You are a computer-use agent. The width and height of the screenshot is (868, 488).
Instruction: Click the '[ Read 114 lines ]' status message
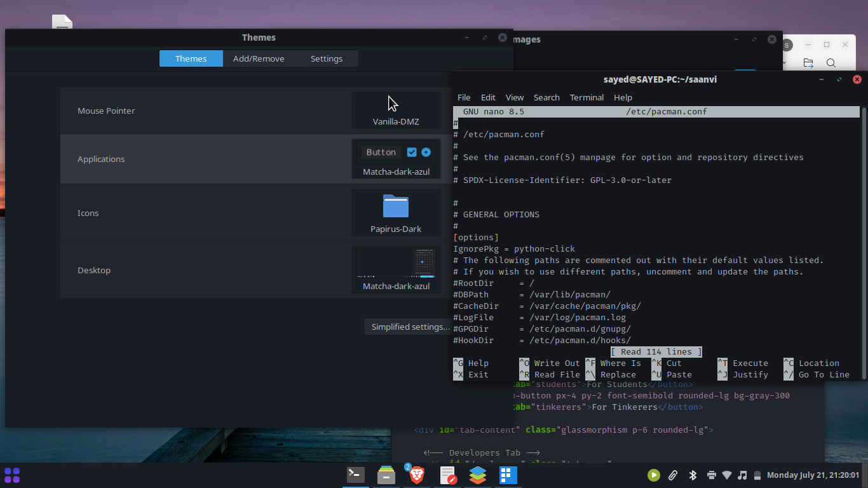656,351
